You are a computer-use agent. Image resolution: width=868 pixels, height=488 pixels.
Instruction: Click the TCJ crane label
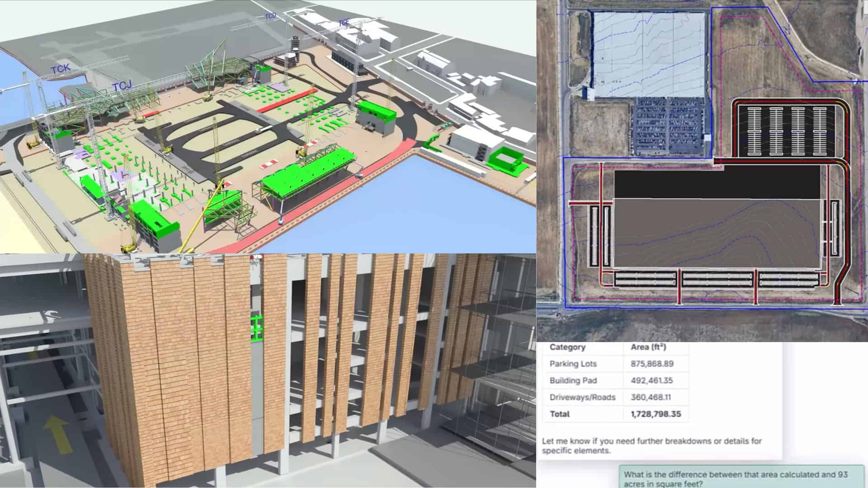click(121, 87)
